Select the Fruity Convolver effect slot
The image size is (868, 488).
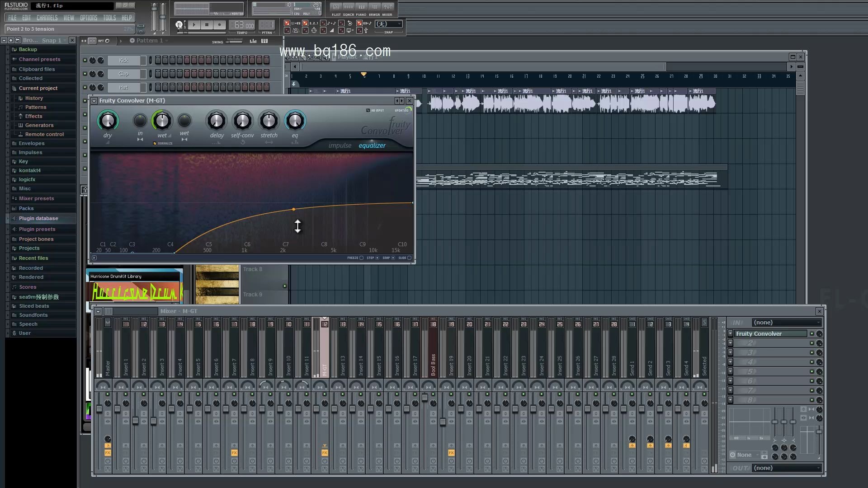(x=770, y=334)
